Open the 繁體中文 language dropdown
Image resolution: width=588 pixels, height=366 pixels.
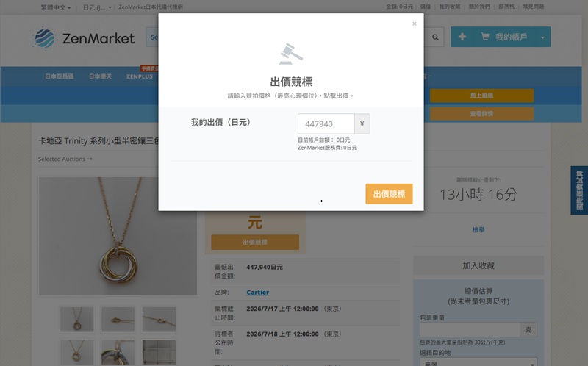click(56, 7)
